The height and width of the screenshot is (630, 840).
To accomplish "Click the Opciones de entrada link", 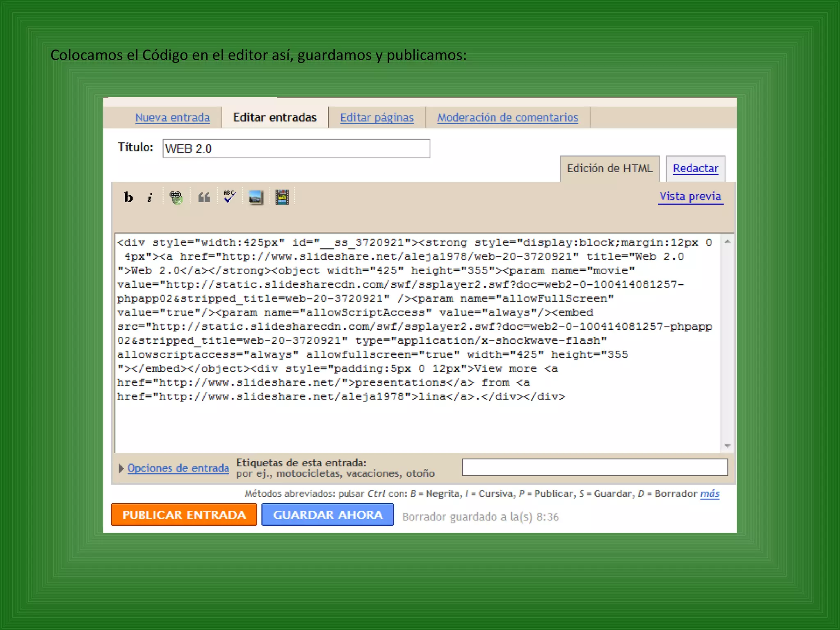I will (178, 468).
